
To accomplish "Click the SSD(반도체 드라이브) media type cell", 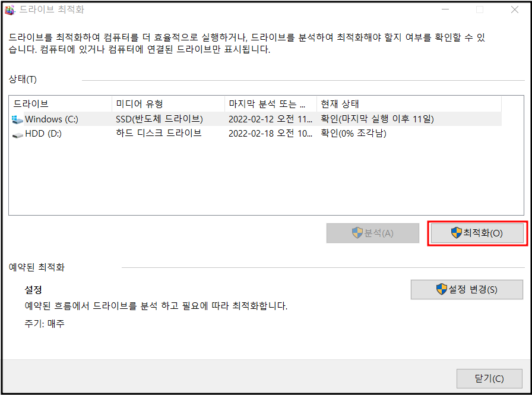I will (159, 119).
